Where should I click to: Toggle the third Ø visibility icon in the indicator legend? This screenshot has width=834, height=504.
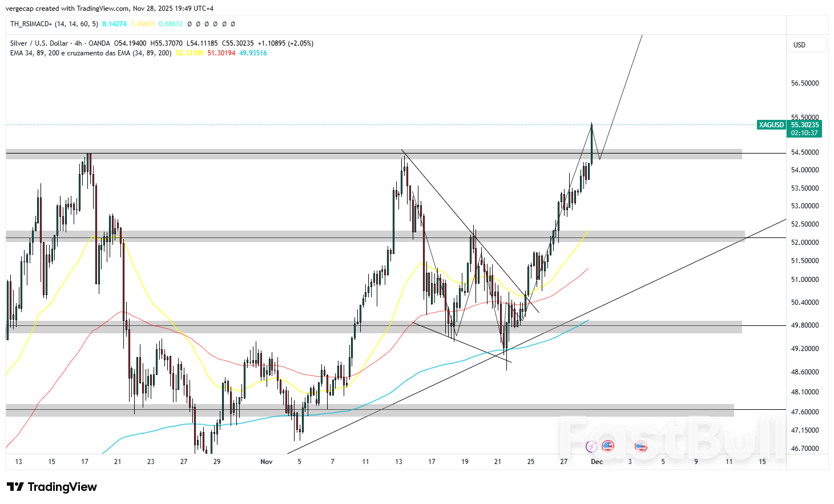[207, 24]
